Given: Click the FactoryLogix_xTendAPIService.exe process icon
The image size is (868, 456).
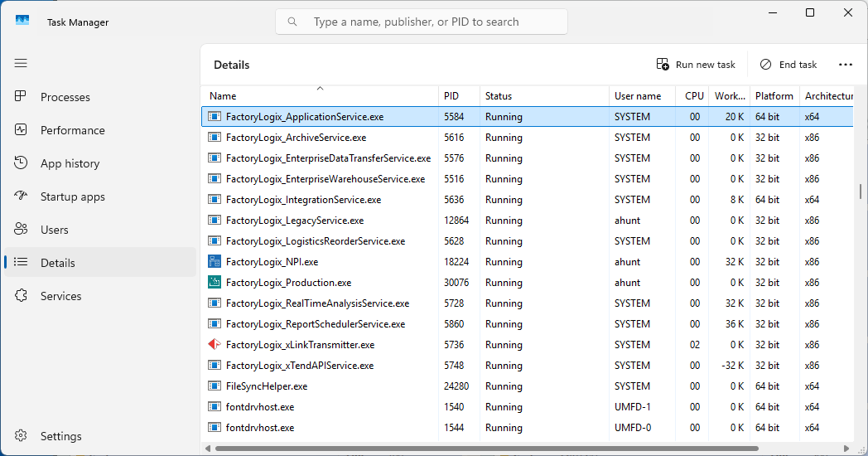Looking at the screenshot, I should click(215, 365).
